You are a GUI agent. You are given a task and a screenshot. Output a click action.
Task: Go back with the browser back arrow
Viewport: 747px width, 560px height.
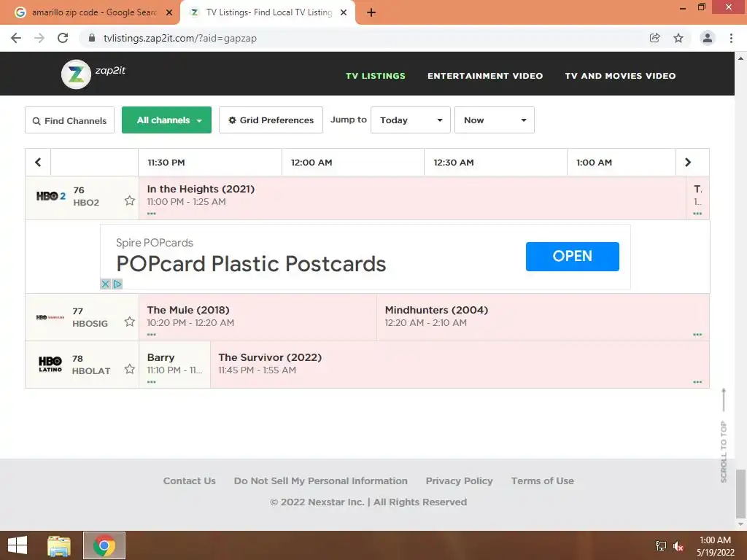[x=16, y=38]
